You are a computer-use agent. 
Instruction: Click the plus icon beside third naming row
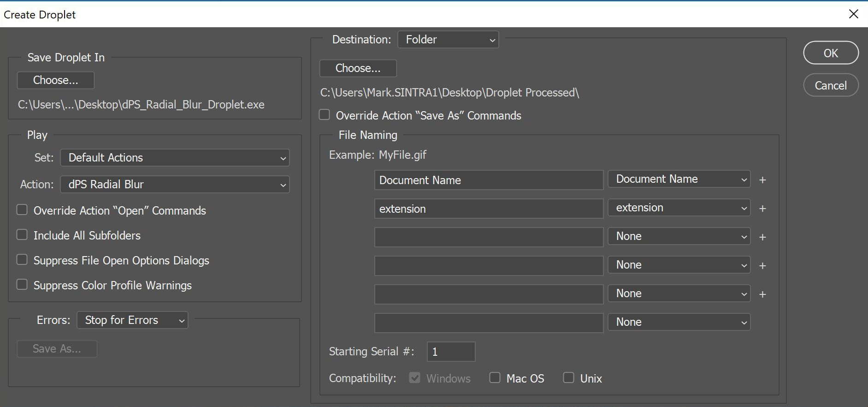tap(762, 237)
